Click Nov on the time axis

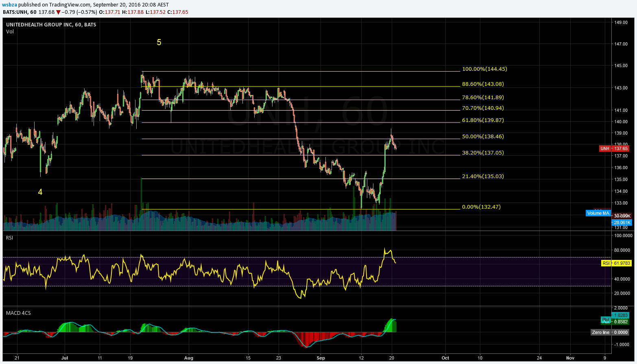click(570, 358)
